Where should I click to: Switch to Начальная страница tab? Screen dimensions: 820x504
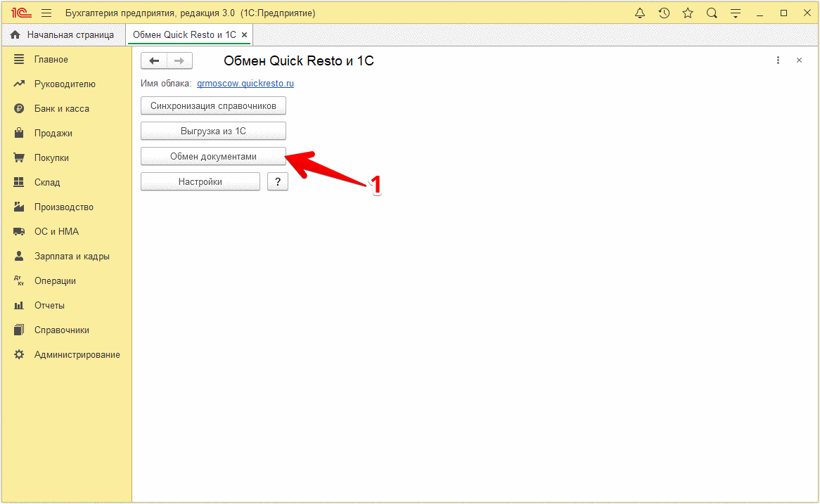click(x=64, y=34)
